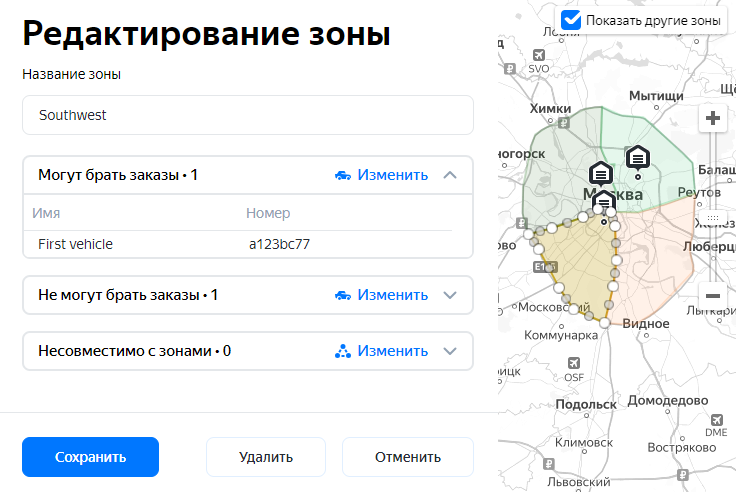Image resolution: width=736 pixels, height=492 pixels.
Task: Click the OSF airport icon on map
Action: point(574,364)
